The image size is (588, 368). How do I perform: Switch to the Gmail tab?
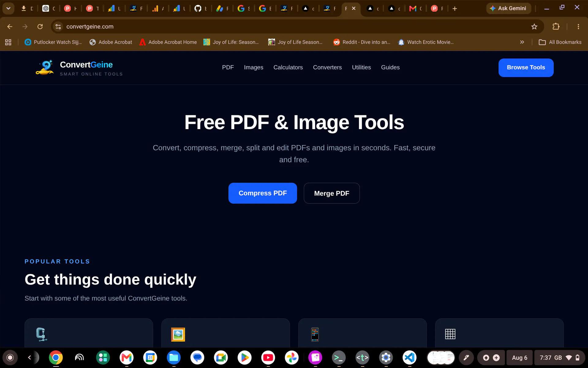point(416,9)
